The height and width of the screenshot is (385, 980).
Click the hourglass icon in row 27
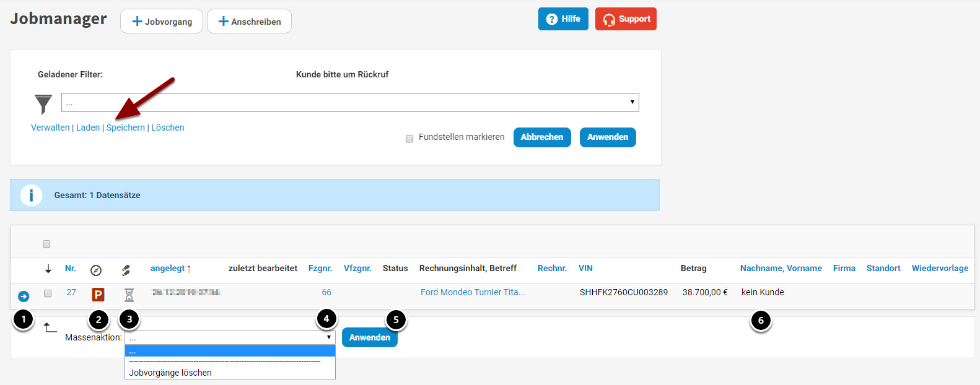pos(129,295)
